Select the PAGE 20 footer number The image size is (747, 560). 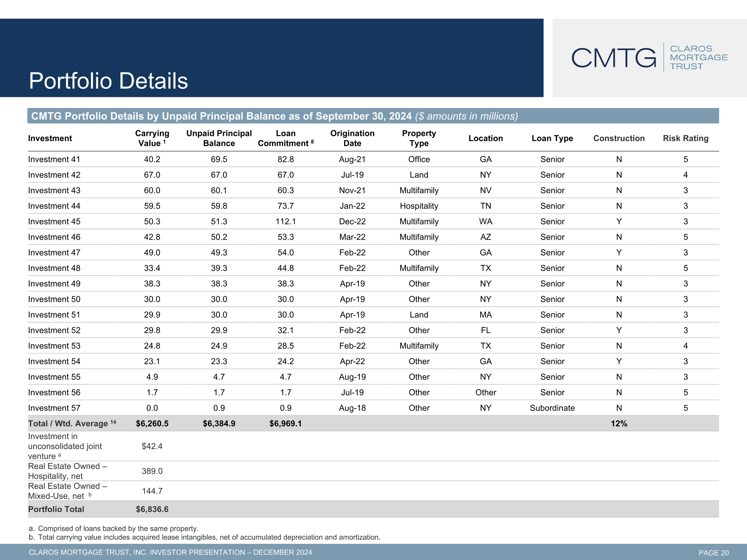click(x=714, y=553)
